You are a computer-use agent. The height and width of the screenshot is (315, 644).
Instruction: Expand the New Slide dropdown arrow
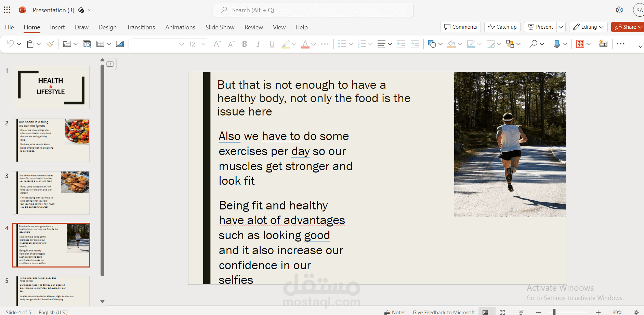[x=76, y=44]
